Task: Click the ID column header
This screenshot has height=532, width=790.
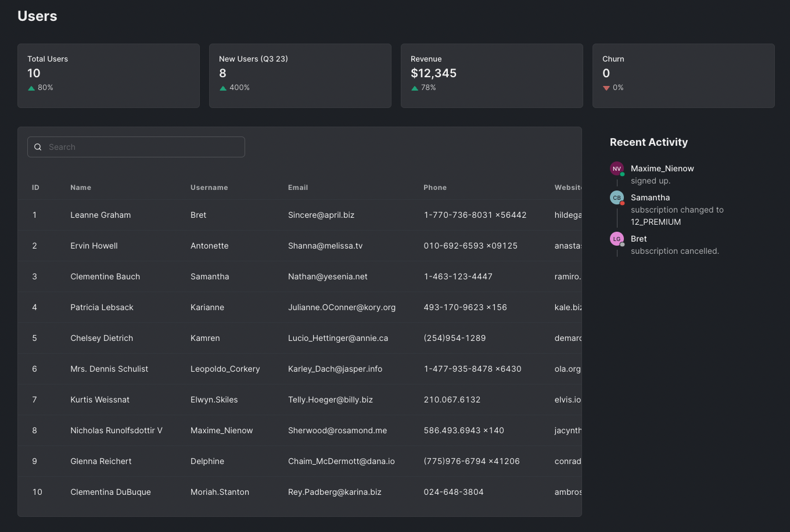Action: pyautogui.click(x=35, y=188)
